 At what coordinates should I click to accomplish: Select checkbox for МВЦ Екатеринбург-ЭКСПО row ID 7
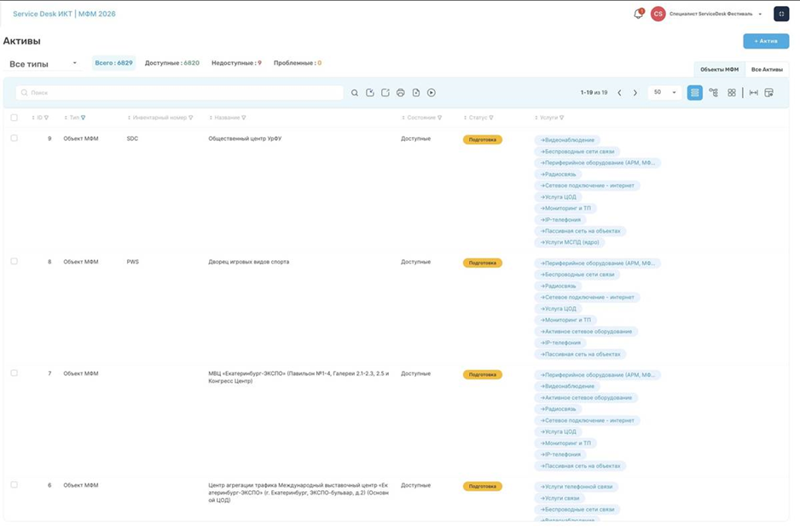14,373
